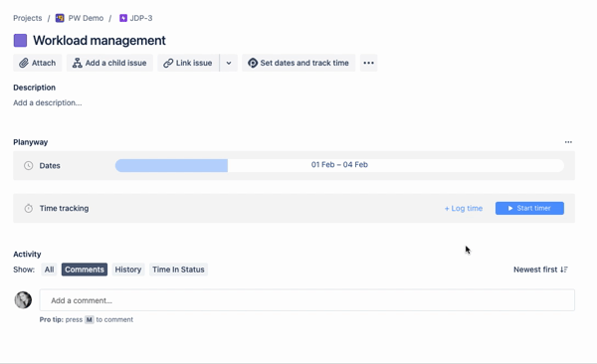The height and width of the screenshot is (364, 597).
Task: Open the JDP-3 breadcrumb link
Action: [x=141, y=18]
